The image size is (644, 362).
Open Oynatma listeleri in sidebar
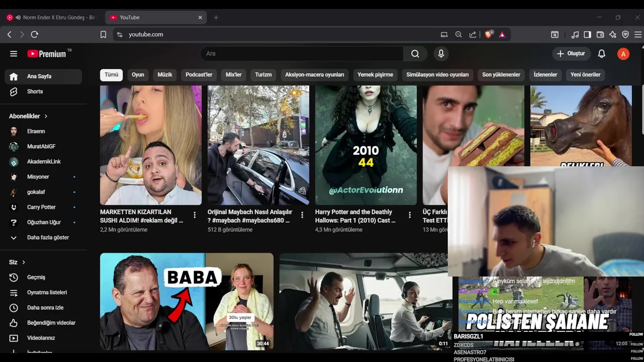point(43,293)
